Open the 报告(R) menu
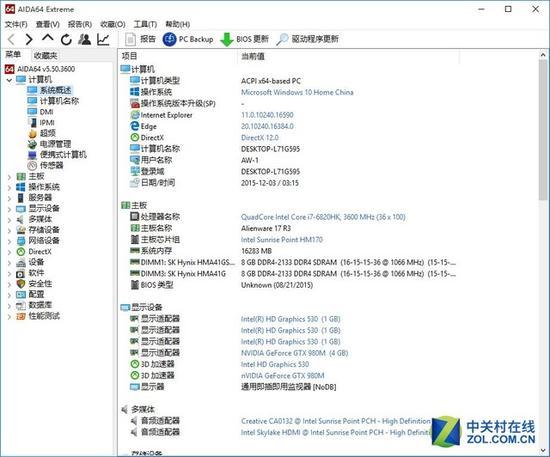The width and height of the screenshot is (550, 457). 80,24
